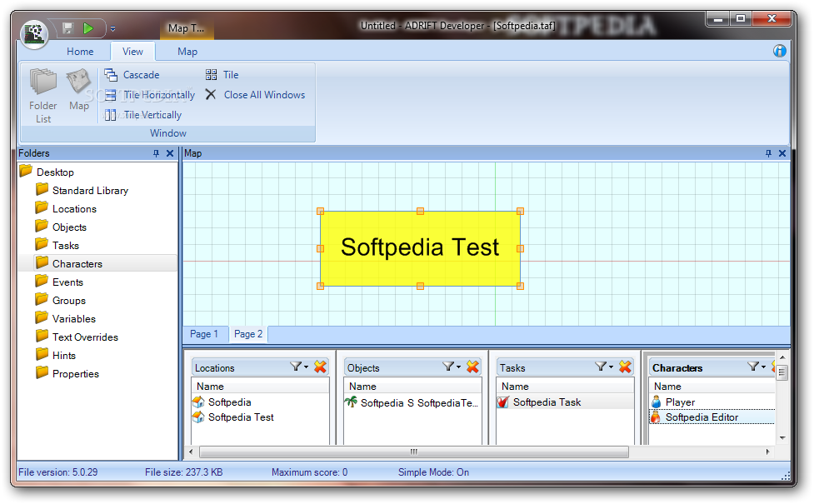Open the Tasks filter dropdown

point(604,367)
